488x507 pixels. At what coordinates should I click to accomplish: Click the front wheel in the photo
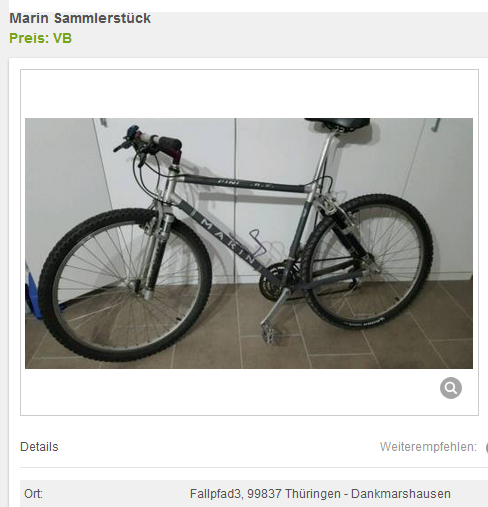click(x=124, y=285)
